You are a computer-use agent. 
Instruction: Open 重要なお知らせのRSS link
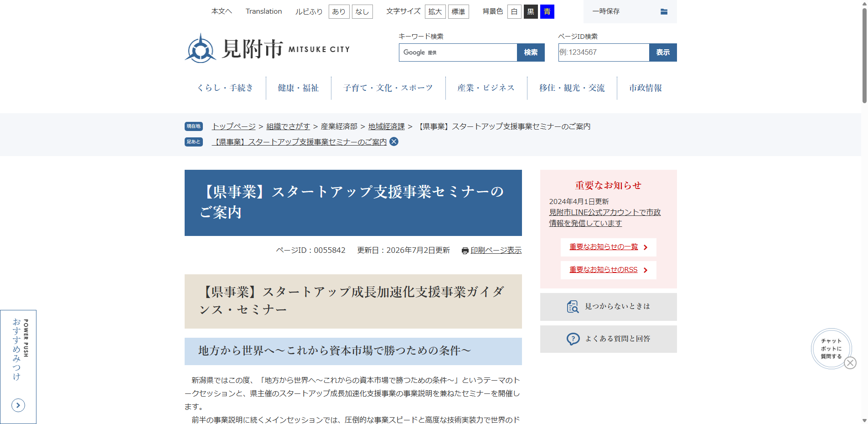point(604,270)
